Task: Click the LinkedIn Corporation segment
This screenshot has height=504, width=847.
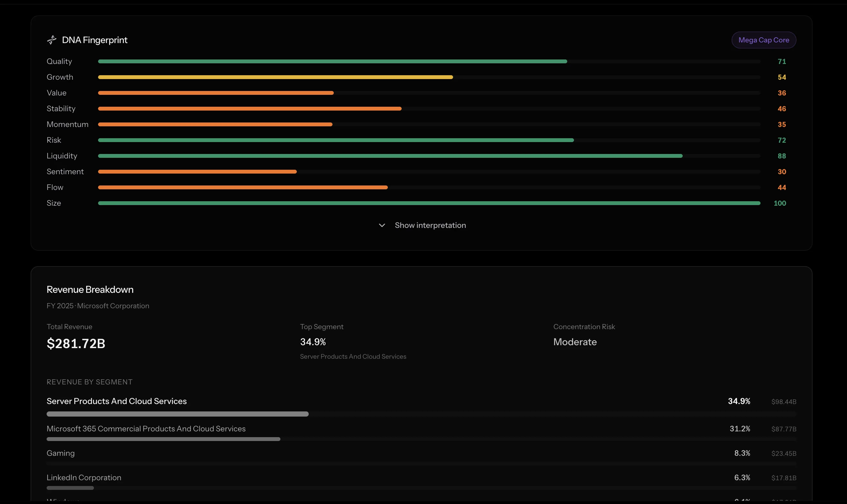Action: [84, 478]
